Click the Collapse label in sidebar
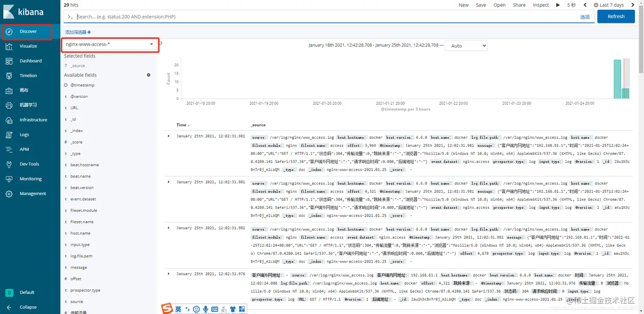 (x=28, y=307)
